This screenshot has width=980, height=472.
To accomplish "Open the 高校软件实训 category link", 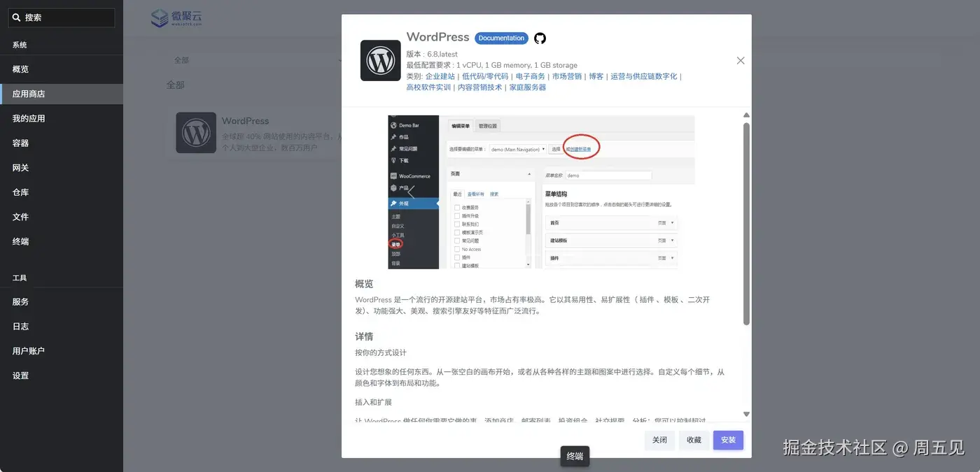I will click(x=428, y=87).
